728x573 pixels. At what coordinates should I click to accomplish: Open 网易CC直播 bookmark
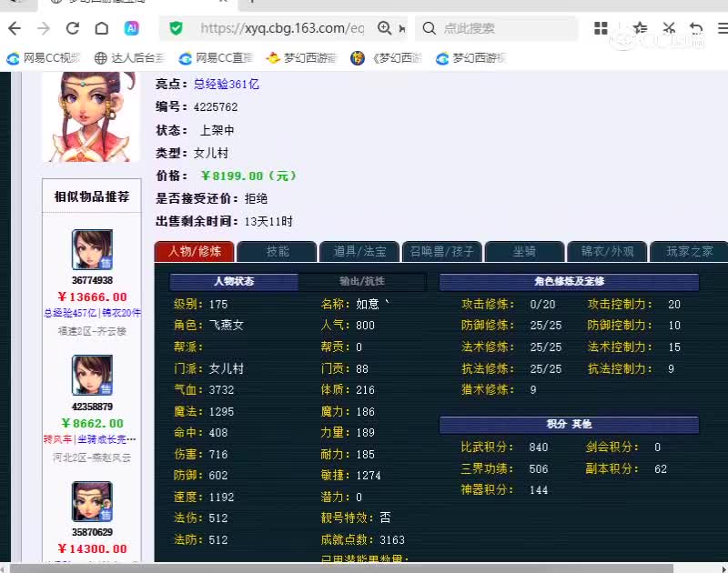pos(216,58)
